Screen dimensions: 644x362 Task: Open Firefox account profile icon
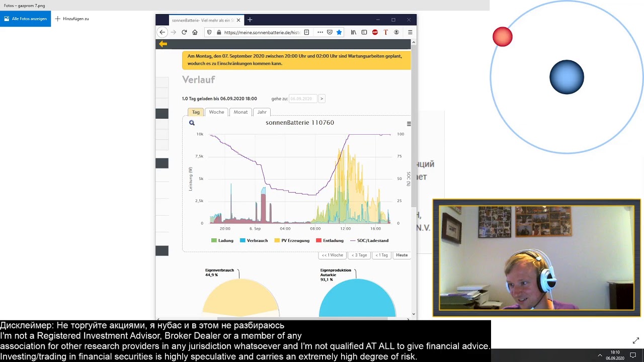(x=396, y=32)
